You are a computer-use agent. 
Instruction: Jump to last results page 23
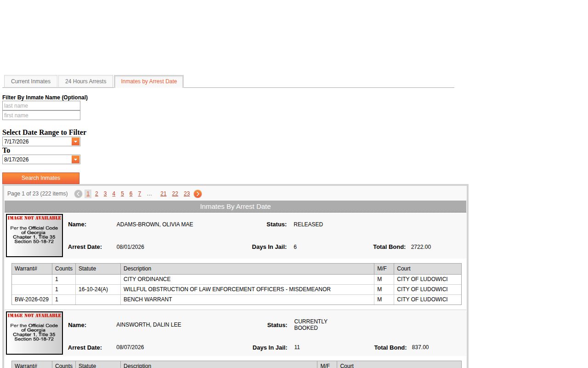[x=187, y=194]
